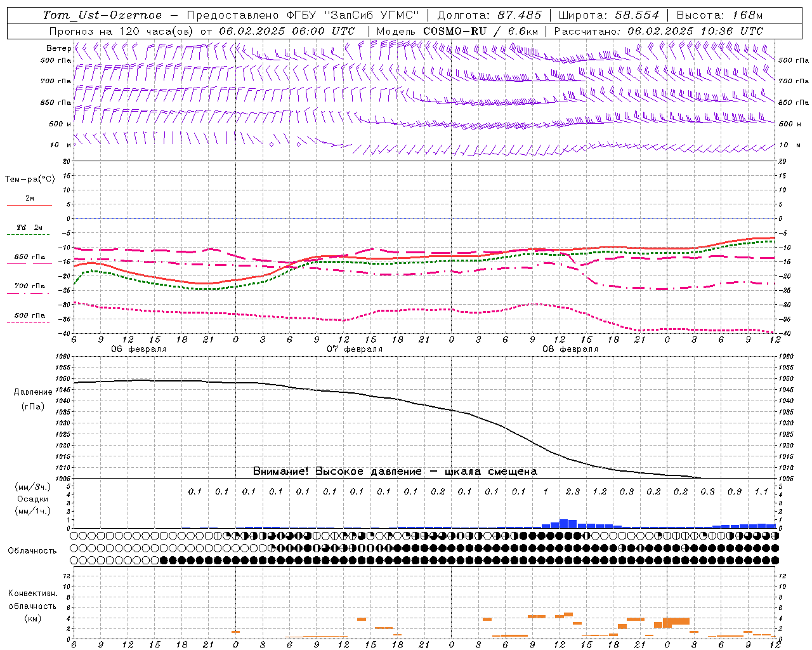812x650 pixels.
Task: Click the 1.2 precipitation value
Action: (599, 491)
